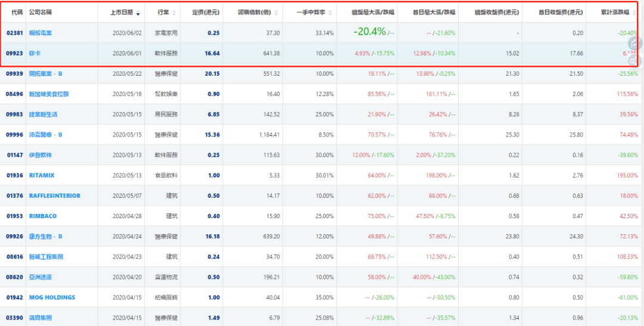
Task: Click first-day change 161.11%
Action: (x=438, y=94)
